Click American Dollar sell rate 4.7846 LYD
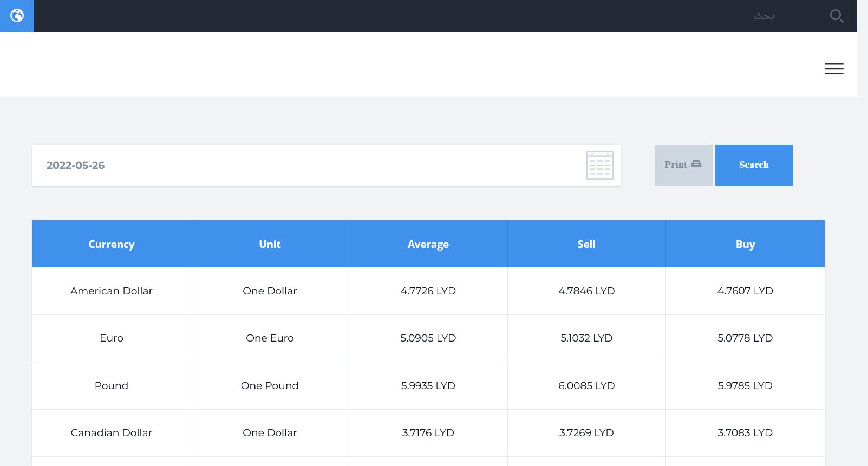The width and height of the screenshot is (868, 466). (586, 291)
